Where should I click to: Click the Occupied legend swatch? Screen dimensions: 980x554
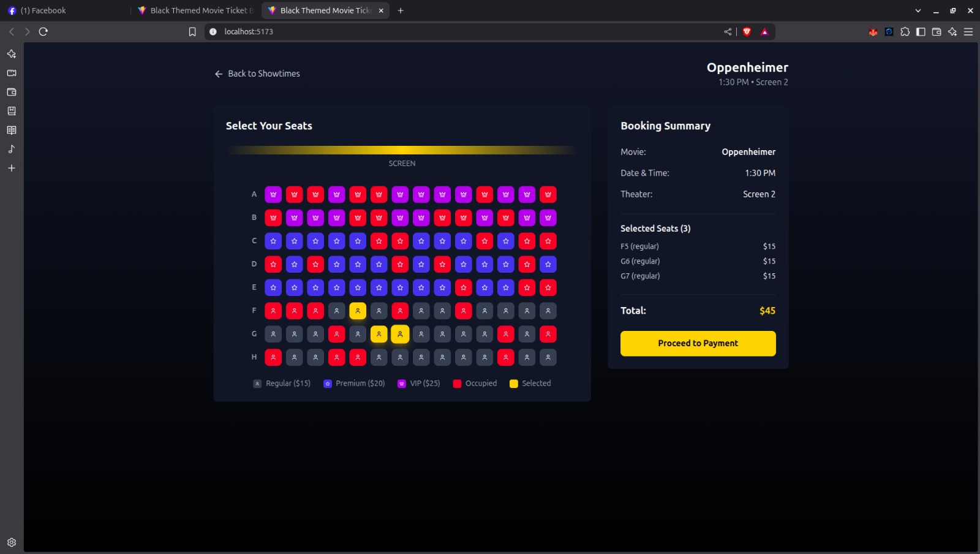tap(457, 384)
